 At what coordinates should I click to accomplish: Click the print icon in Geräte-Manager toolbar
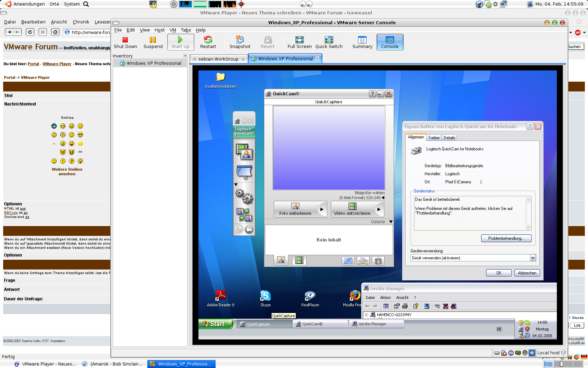405,306
